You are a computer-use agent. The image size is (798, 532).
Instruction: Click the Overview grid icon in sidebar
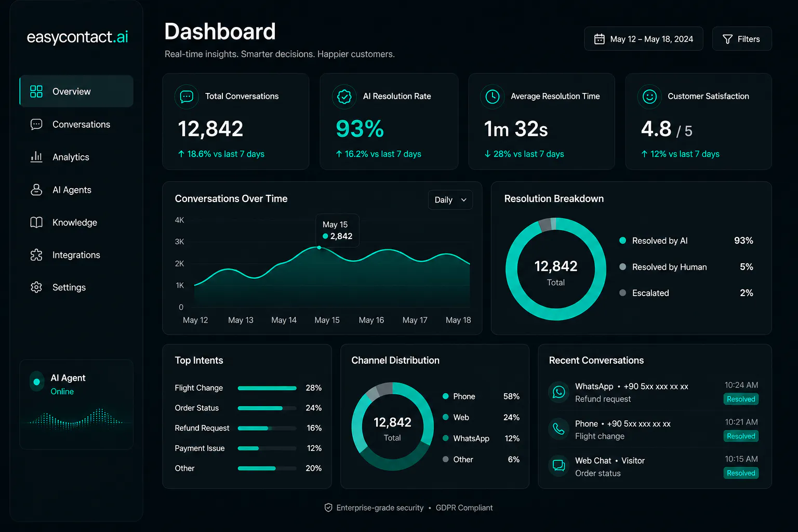[x=36, y=91]
